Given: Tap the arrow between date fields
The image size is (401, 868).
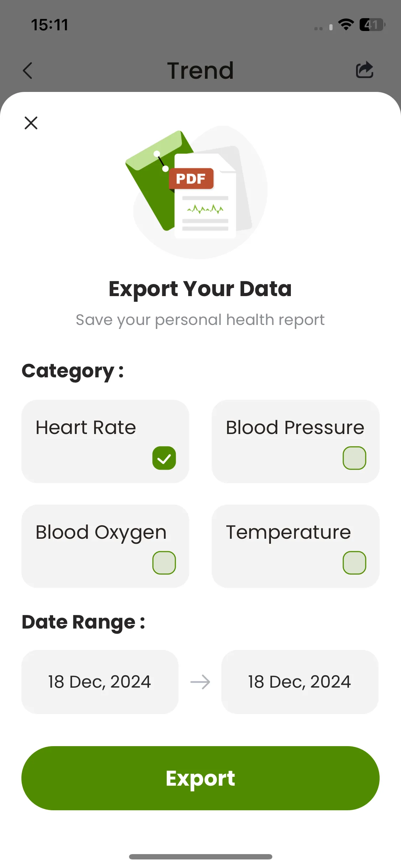Looking at the screenshot, I should [x=200, y=682].
